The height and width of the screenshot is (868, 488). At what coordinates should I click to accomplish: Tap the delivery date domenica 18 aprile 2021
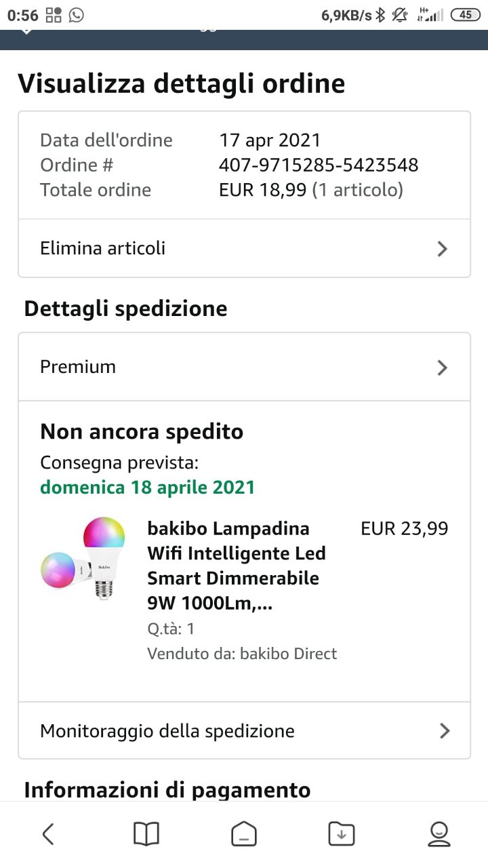click(148, 488)
